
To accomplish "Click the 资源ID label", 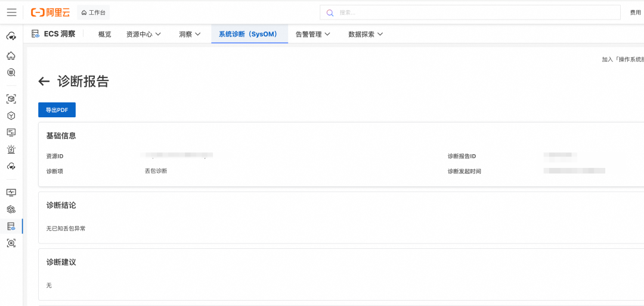I will (x=55, y=157).
